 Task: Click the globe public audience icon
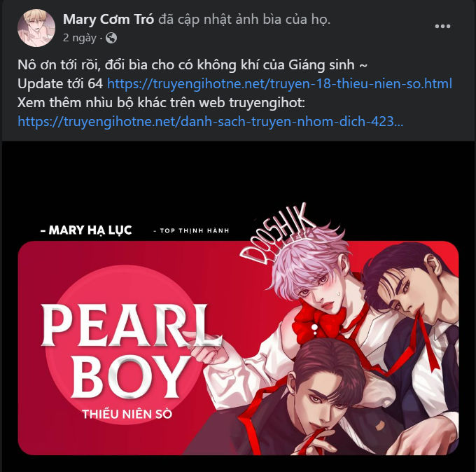point(111,38)
